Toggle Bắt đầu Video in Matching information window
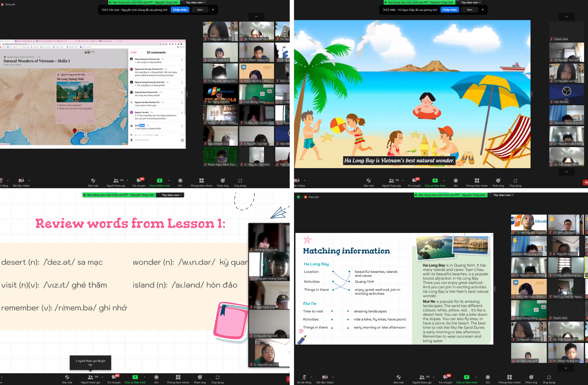588x385 pixels. [x=325, y=379]
